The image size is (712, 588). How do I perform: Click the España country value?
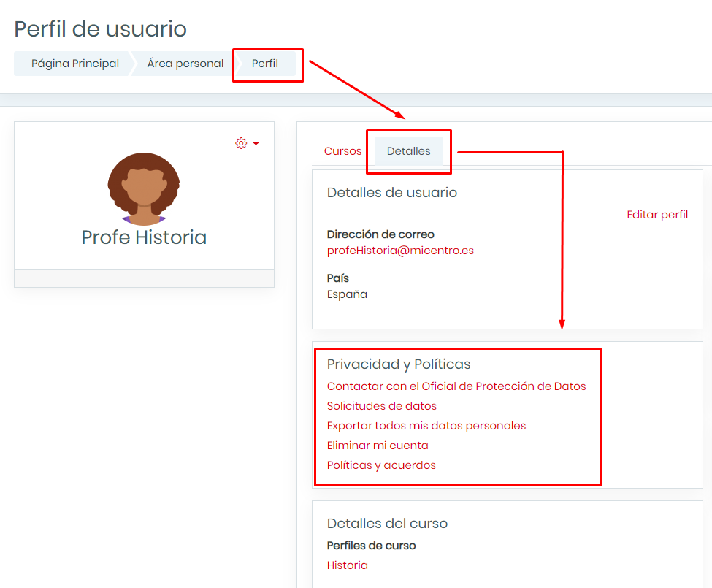pyautogui.click(x=347, y=294)
